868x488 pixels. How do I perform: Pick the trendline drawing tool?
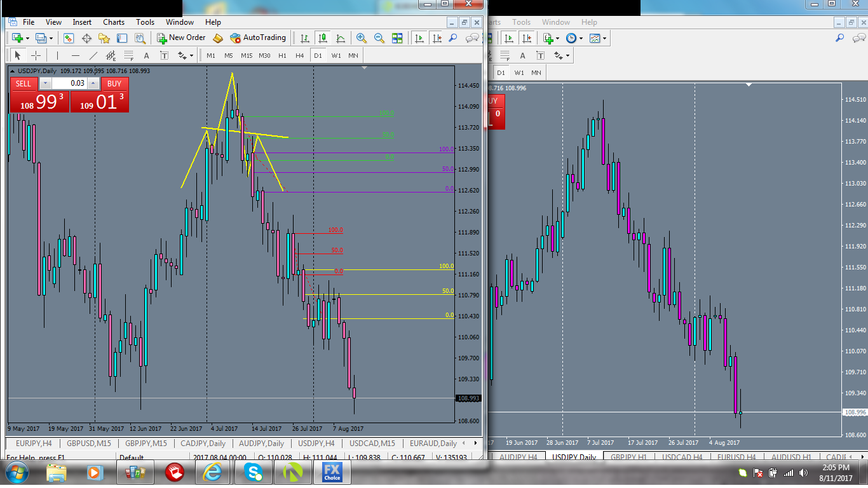(93, 55)
